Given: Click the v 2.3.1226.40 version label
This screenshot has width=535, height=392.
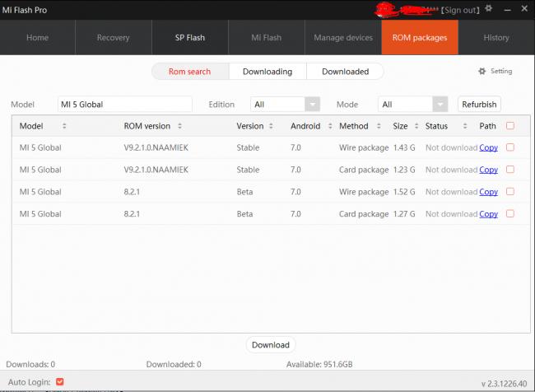Looking at the screenshot, I should pos(504,384).
